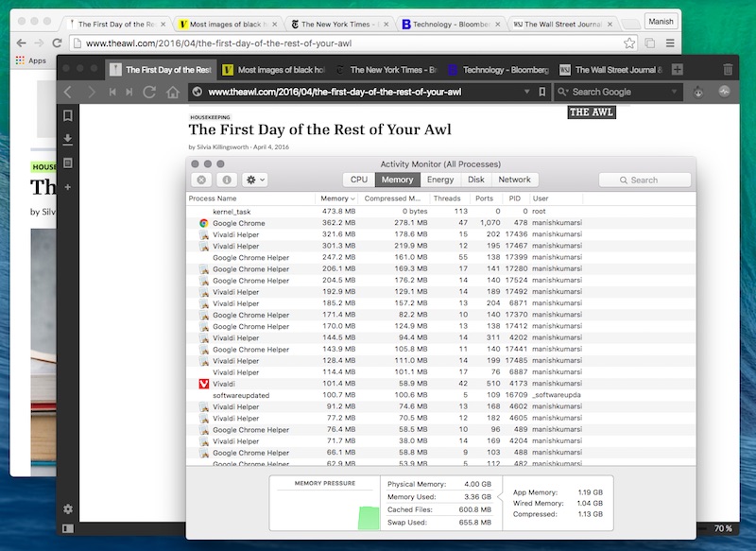Open the Disk tab
This screenshot has width=756, height=551.
[476, 180]
